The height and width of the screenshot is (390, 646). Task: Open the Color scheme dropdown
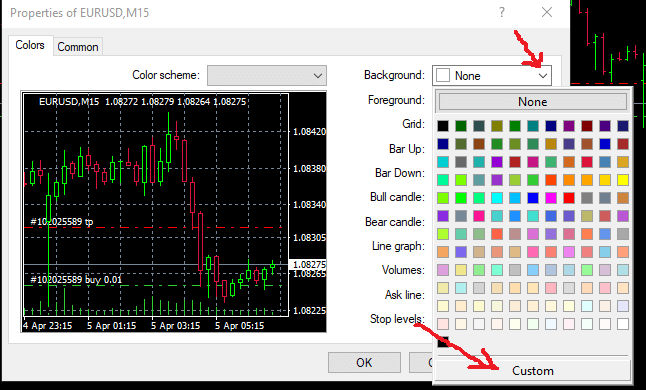tap(267, 75)
